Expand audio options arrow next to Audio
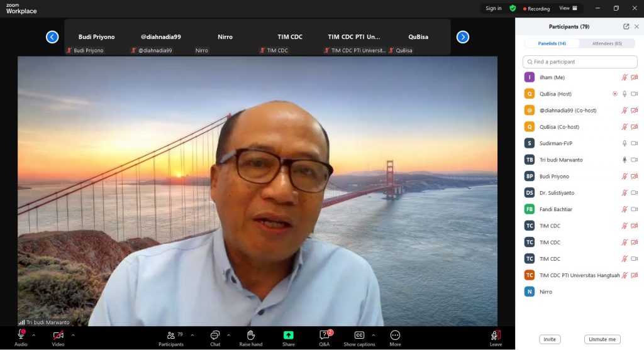Image resolution: width=644 pixels, height=350 pixels. (x=34, y=335)
